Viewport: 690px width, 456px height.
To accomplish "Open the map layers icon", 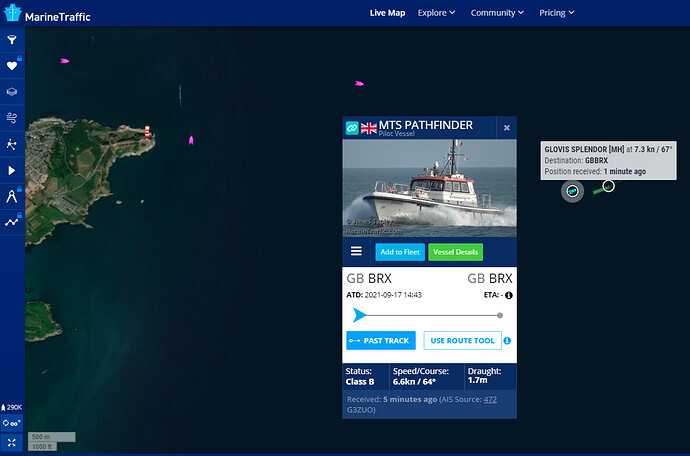I will (x=12, y=92).
